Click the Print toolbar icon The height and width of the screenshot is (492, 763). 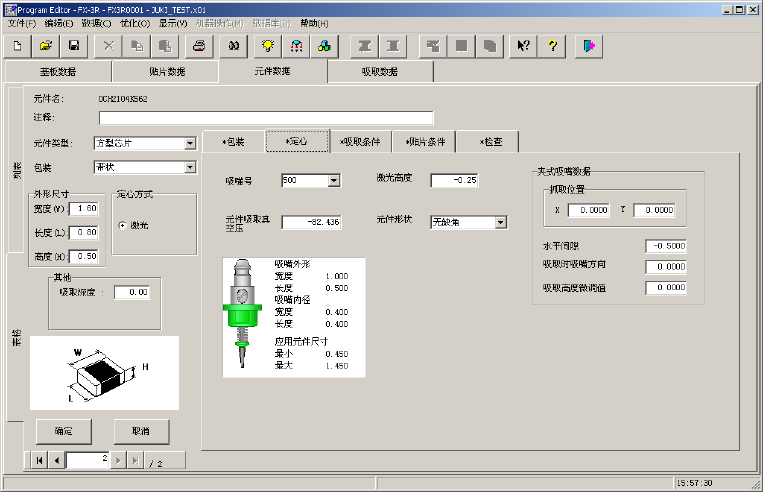199,46
